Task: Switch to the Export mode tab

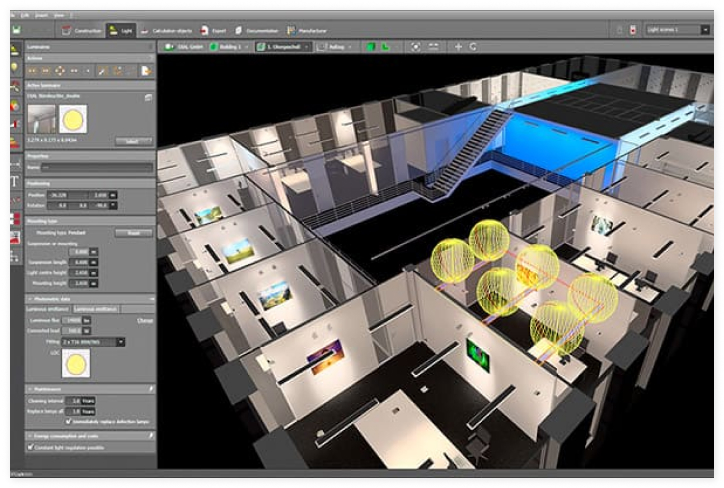Action: [x=211, y=30]
